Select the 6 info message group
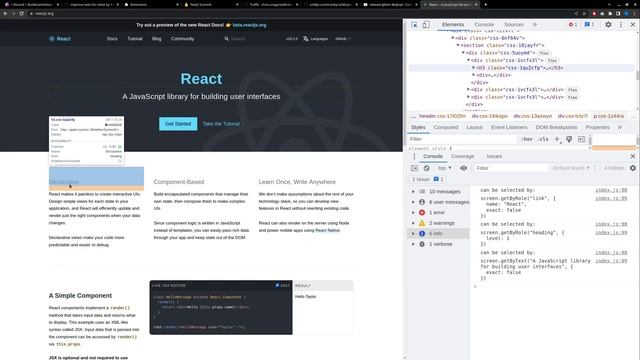 [x=438, y=233]
